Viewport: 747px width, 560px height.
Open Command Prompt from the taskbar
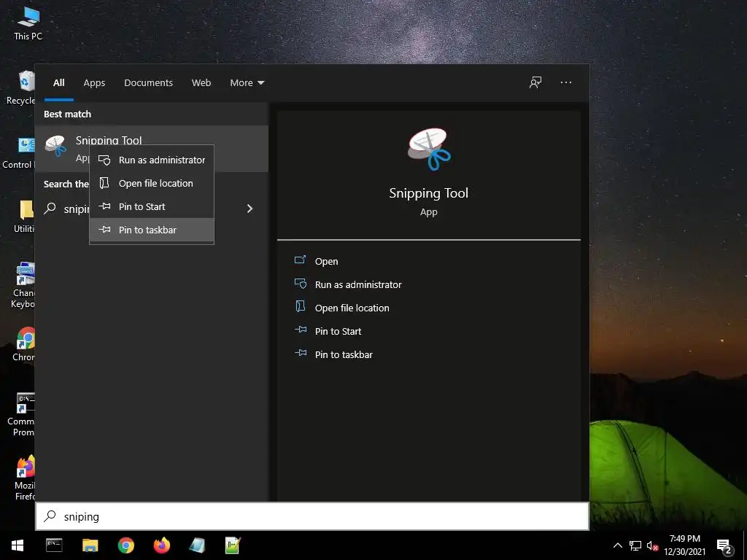click(x=54, y=545)
